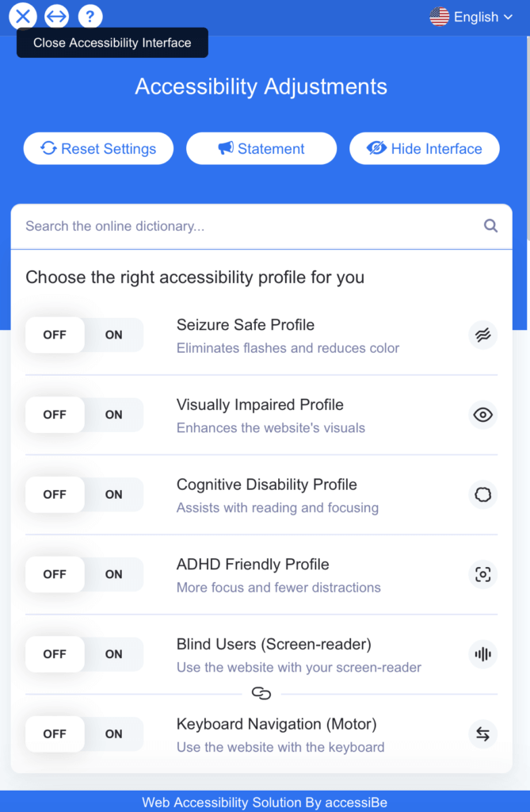Click the Keyboard Navigation arrows icon
This screenshot has width=530, height=812.
[x=482, y=734]
